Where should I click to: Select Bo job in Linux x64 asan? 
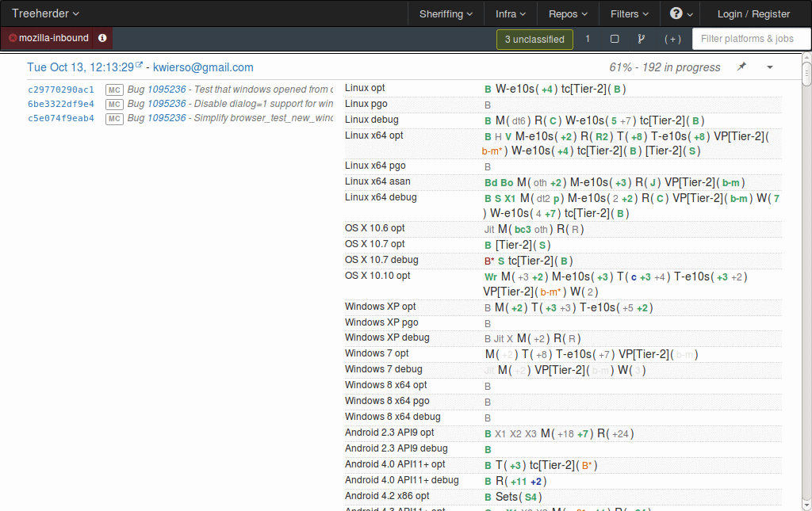(507, 183)
